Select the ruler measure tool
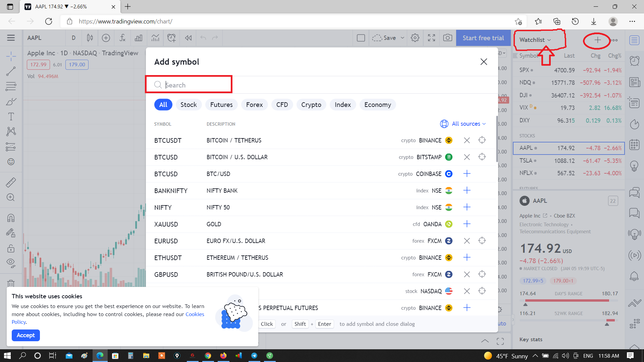 (11, 182)
